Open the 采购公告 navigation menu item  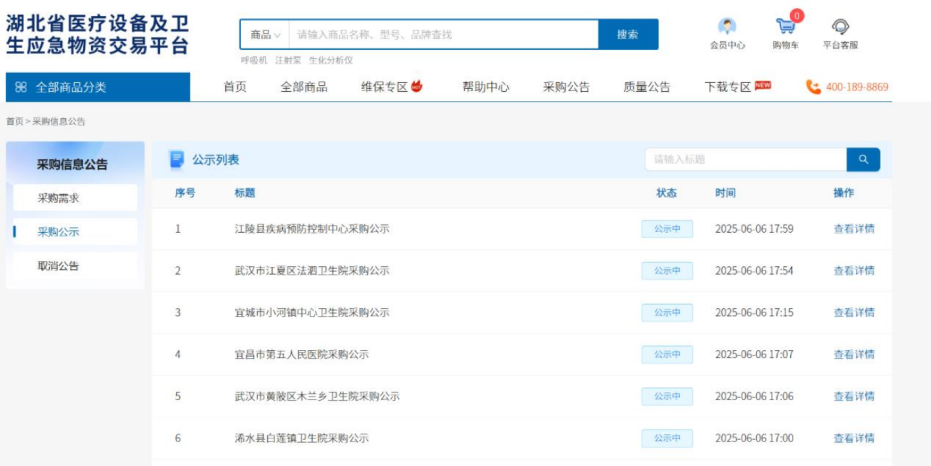pos(566,87)
